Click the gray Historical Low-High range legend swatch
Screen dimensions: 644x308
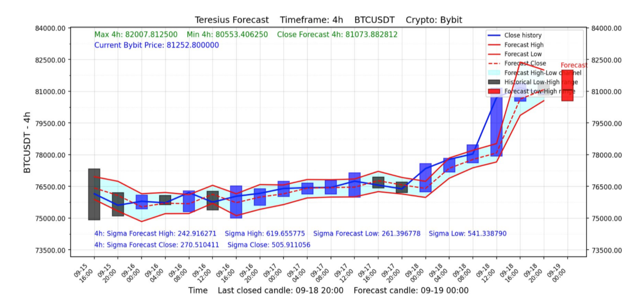click(494, 82)
